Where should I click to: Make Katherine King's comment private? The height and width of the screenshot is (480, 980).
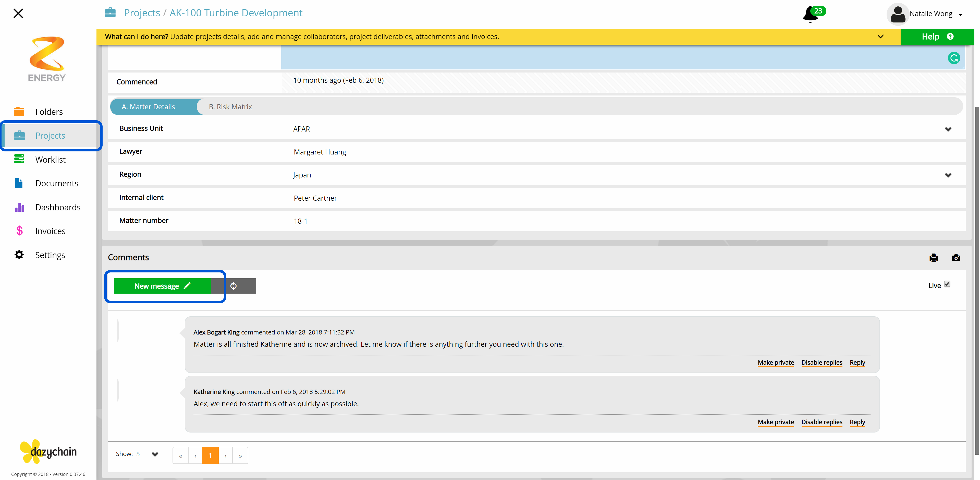pyautogui.click(x=776, y=422)
